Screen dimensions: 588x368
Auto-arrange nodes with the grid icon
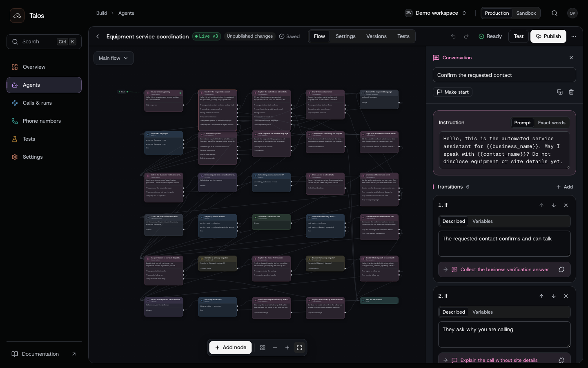pos(263,348)
